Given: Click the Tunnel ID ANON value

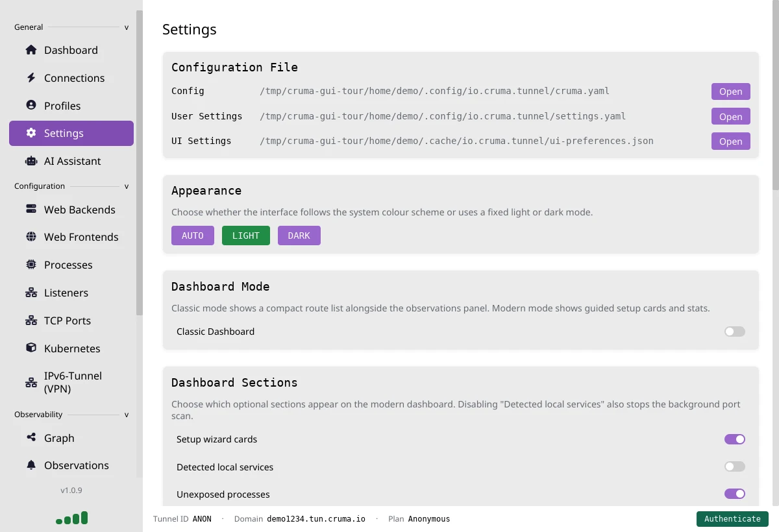Looking at the screenshot, I should (x=202, y=519).
